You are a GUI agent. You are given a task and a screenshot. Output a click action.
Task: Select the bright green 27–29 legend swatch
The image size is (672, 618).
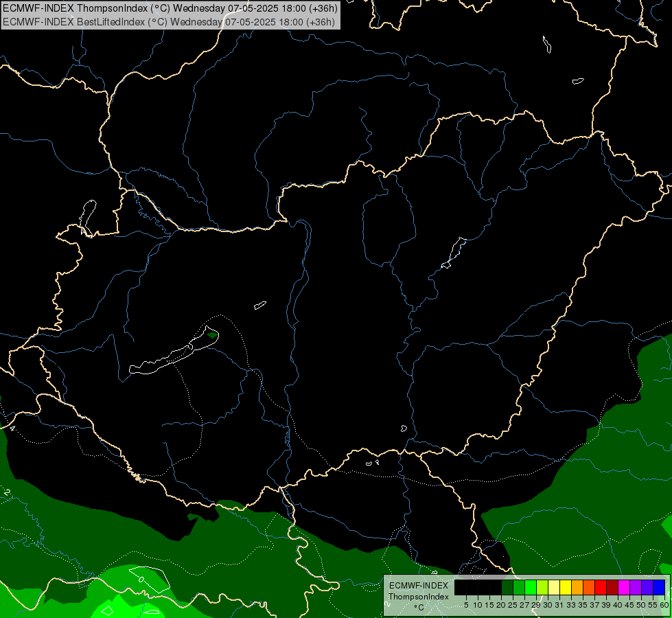coord(531,587)
